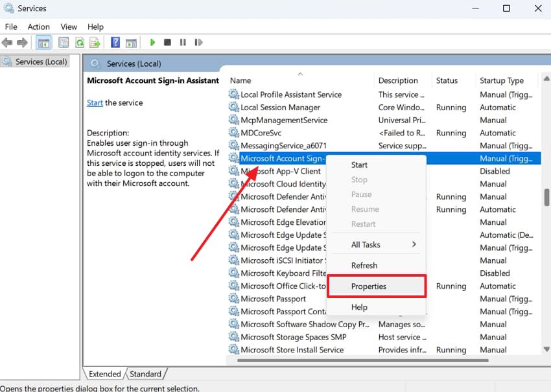Click the Pause Service toolbar icon

tap(183, 42)
